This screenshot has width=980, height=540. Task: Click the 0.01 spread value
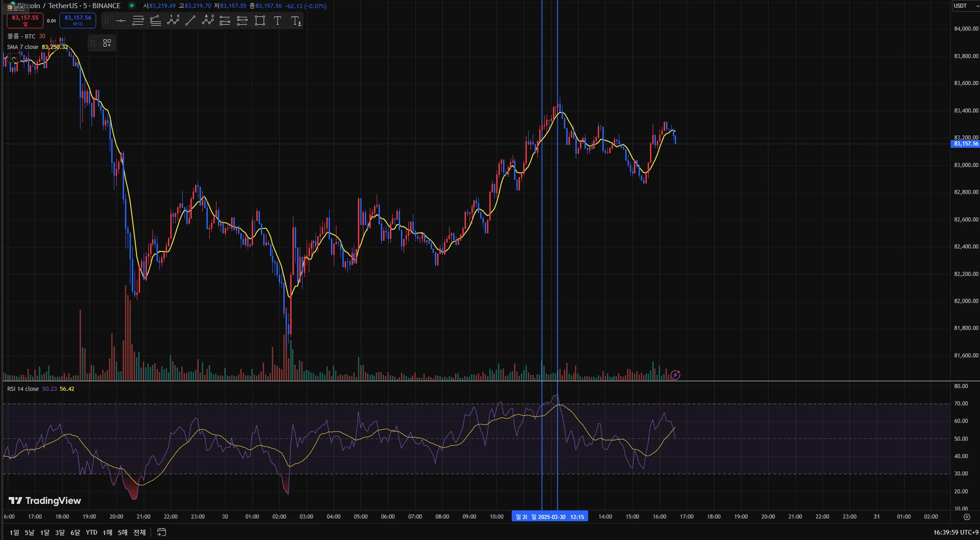tap(51, 21)
